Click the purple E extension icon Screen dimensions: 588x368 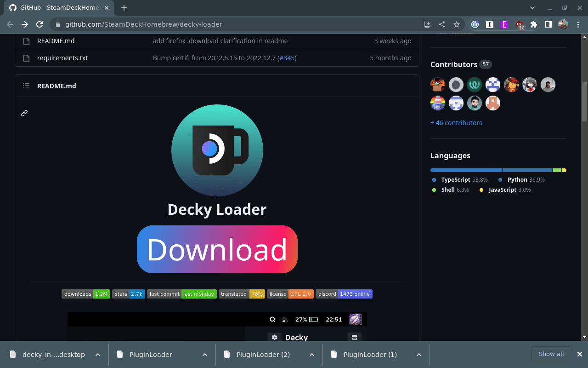tap(504, 24)
